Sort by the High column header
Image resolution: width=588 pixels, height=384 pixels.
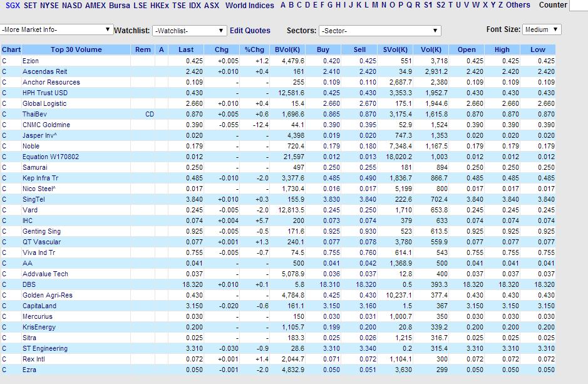[x=502, y=49]
